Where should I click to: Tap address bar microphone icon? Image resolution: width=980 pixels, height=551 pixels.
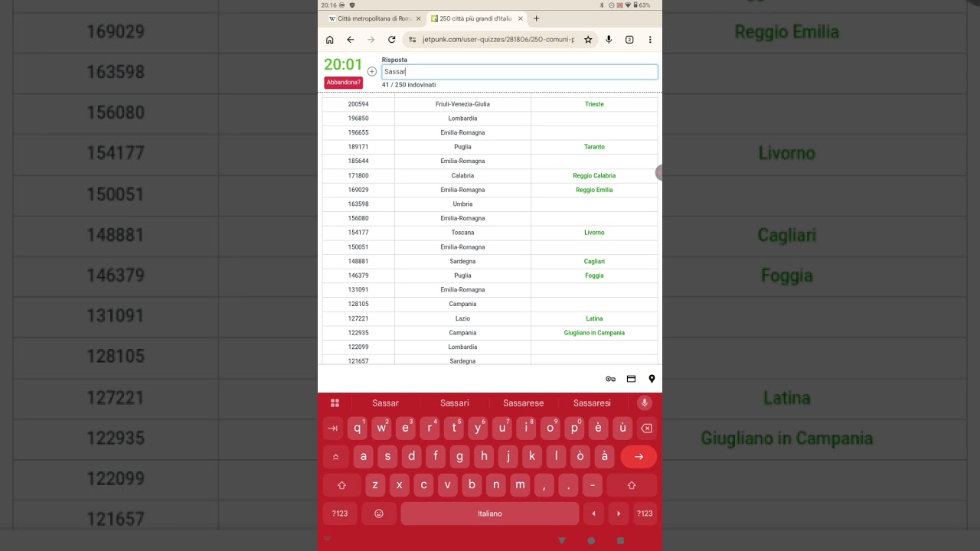tap(609, 40)
